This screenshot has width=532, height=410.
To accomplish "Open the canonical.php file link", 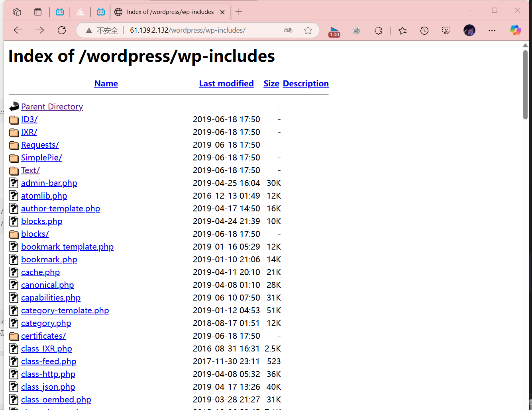I will pyautogui.click(x=47, y=285).
